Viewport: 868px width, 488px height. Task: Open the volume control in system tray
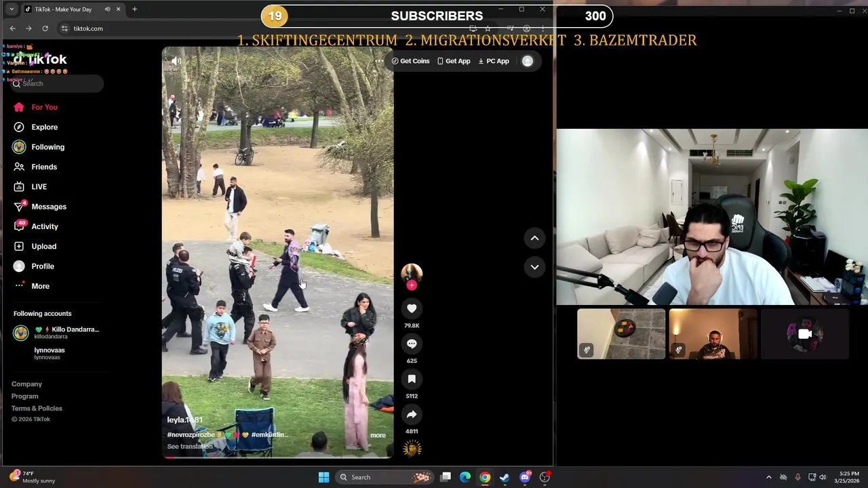(823, 477)
